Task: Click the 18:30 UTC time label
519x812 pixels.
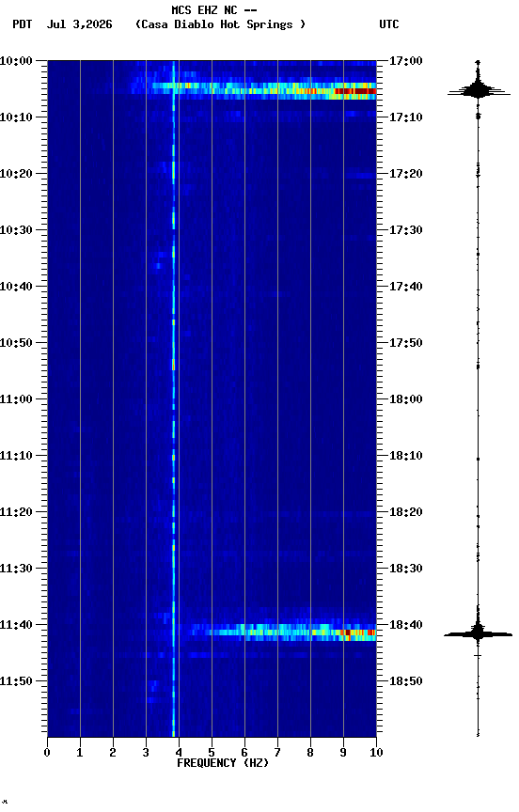Action: coord(406,570)
